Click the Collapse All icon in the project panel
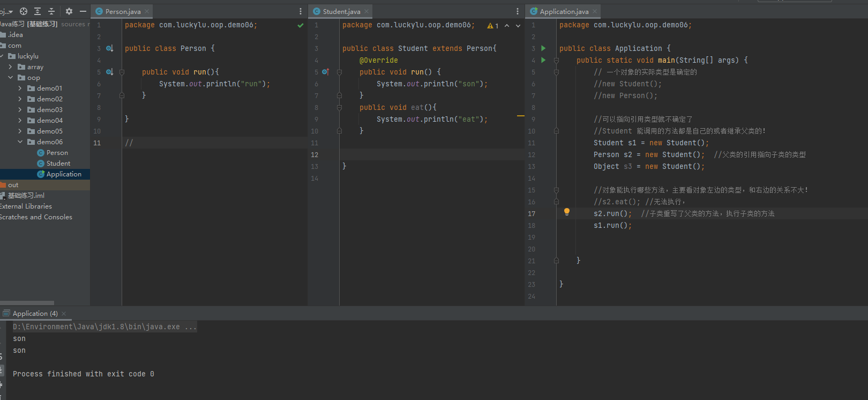This screenshot has width=868, height=400. pyautogui.click(x=51, y=11)
